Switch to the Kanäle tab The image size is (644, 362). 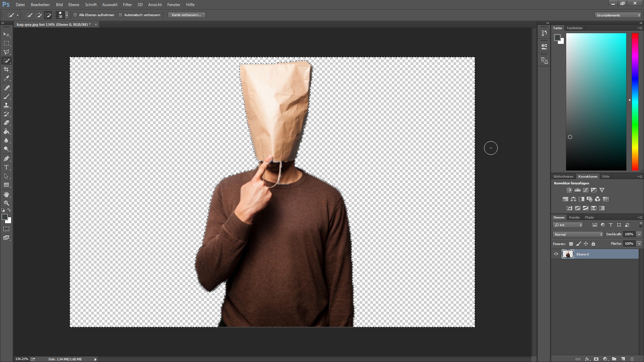pyautogui.click(x=574, y=217)
